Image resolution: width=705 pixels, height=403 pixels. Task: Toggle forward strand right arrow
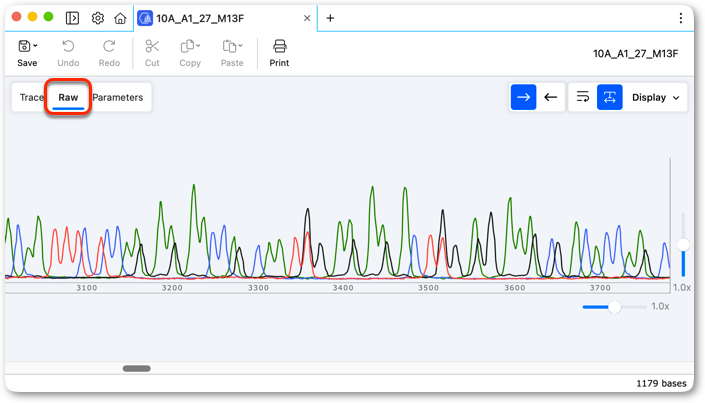pyautogui.click(x=523, y=97)
